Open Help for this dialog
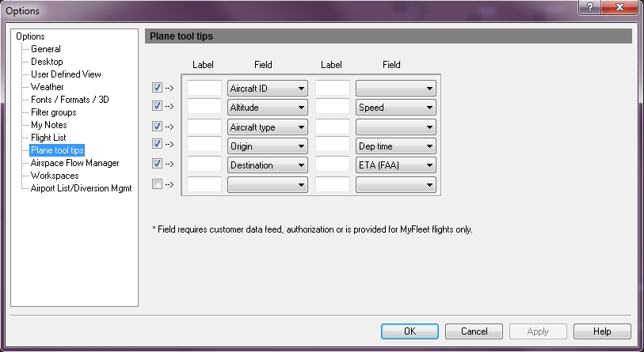 pyautogui.click(x=602, y=331)
